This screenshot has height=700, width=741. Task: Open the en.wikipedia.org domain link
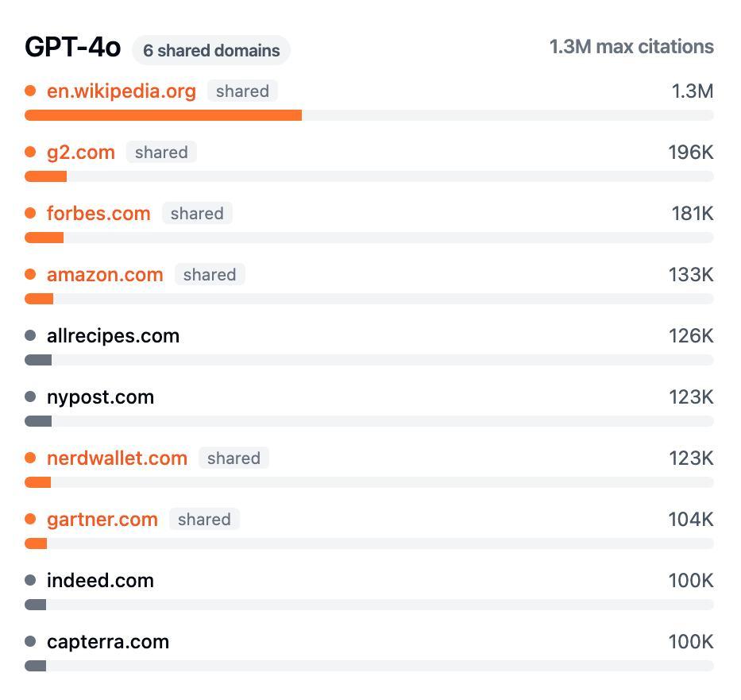[x=121, y=91]
